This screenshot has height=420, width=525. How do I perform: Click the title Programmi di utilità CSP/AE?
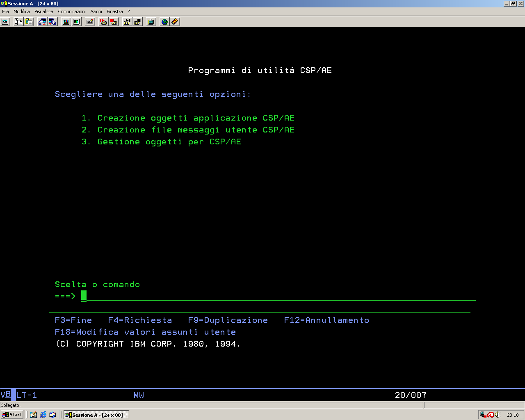point(260,71)
